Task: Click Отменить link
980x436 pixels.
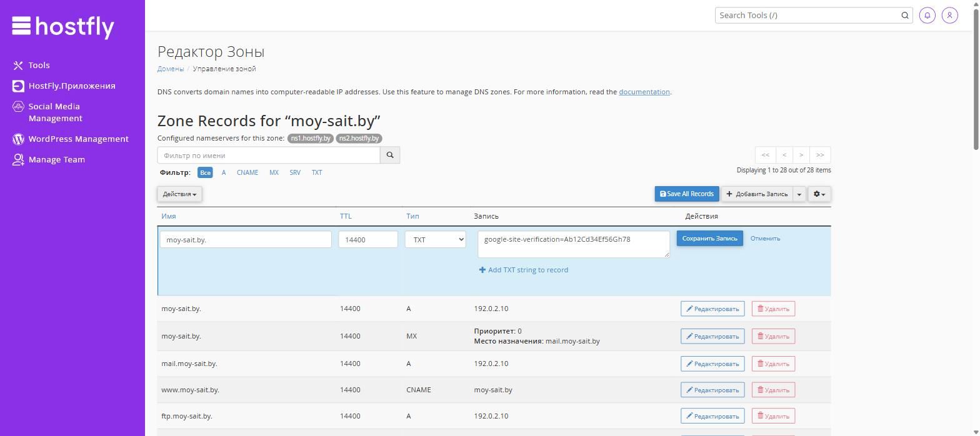Action: 765,239
